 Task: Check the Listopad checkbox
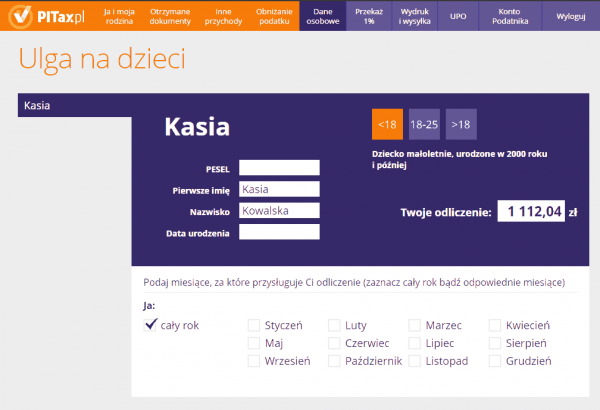(414, 361)
